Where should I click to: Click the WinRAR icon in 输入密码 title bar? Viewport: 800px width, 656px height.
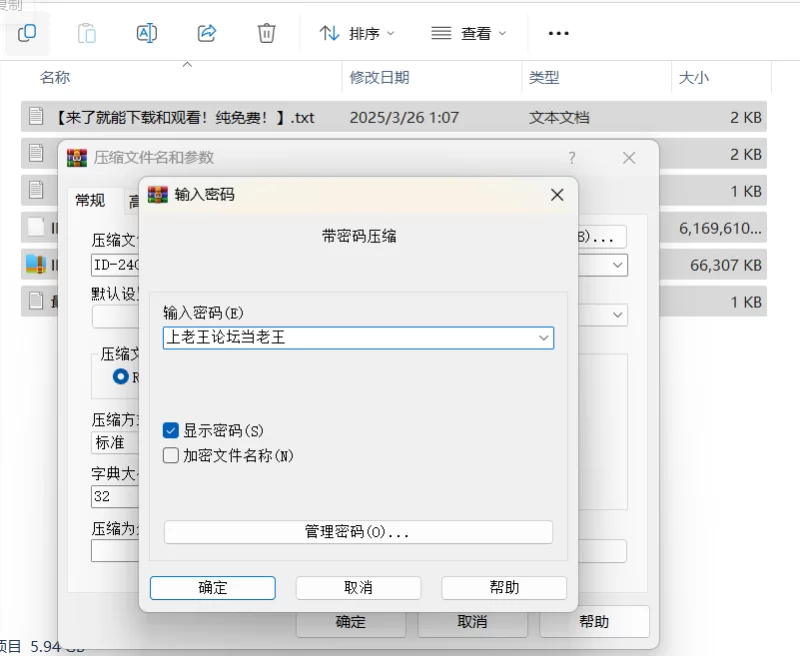(x=158, y=195)
